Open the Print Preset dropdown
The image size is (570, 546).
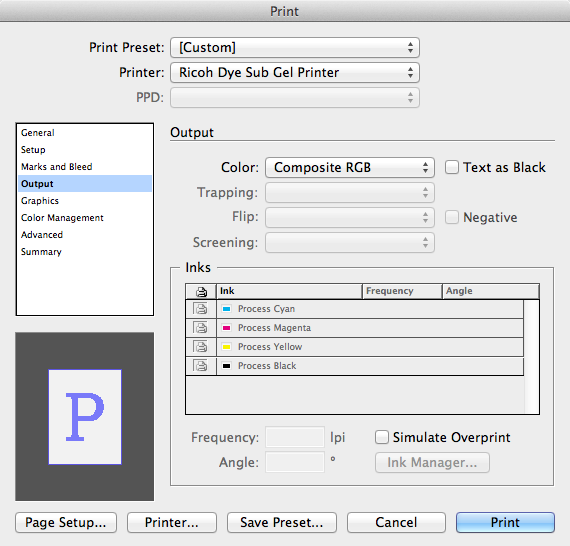[x=295, y=47]
